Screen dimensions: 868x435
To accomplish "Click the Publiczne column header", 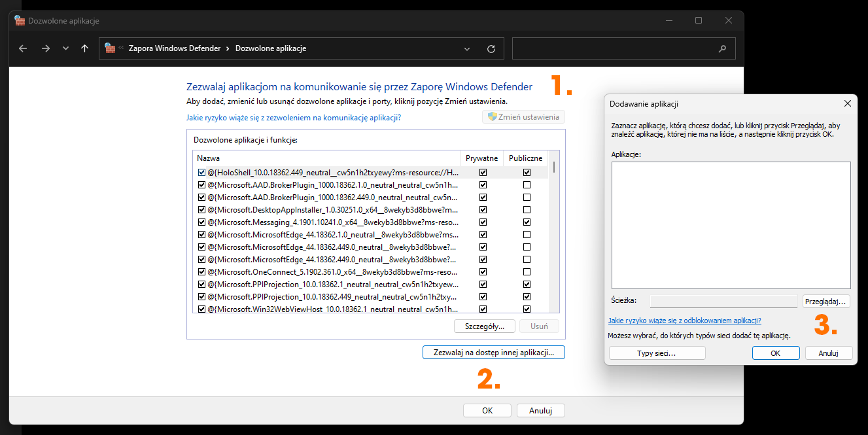I will [x=526, y=158].
